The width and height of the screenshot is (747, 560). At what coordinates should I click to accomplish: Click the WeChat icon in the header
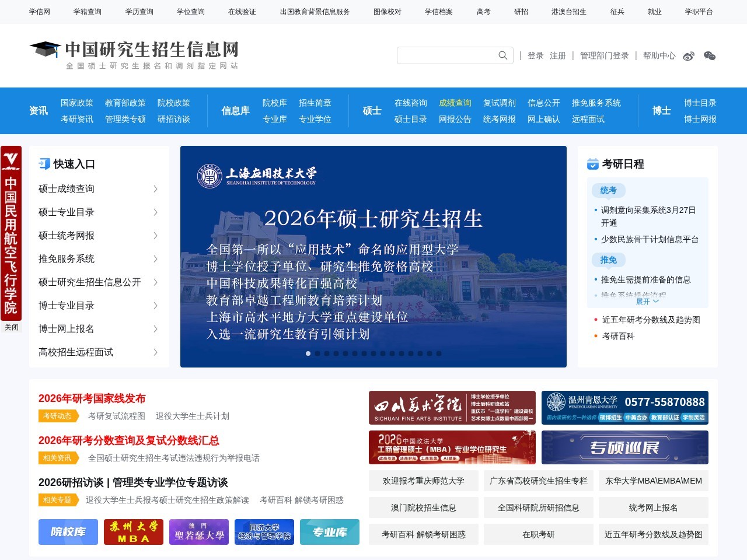click(709, 55)
